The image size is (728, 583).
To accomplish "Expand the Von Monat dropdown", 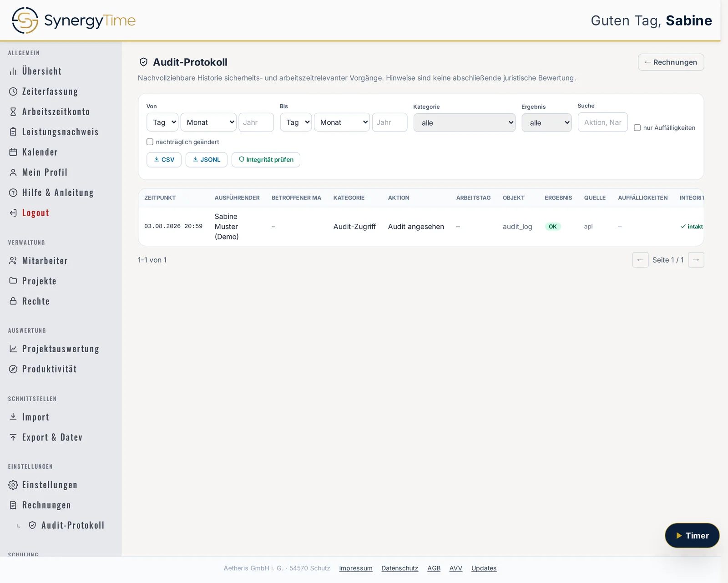I will coord(208,122).
